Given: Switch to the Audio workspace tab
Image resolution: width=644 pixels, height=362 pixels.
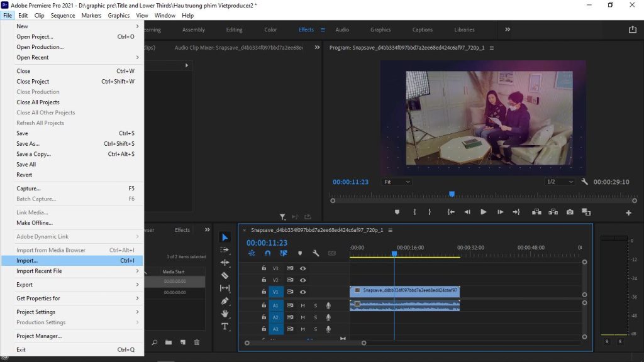Looking at the screenshot, I should (342, 30).
